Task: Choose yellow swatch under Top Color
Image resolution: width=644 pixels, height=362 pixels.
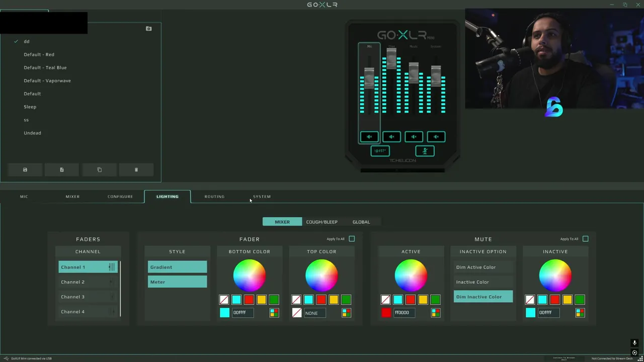Action: pos(334,300)
